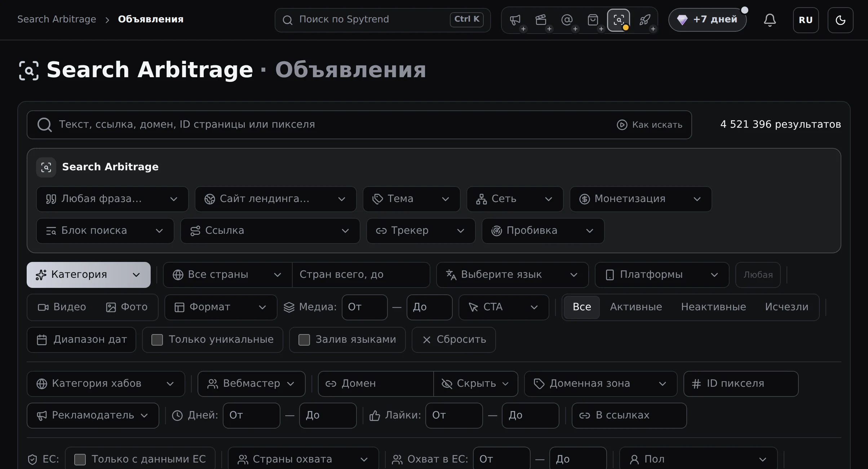Click the disabled Любая platform toggle
Screen dimensions: 868x469
pyautogui.click(x=758, y=275)
